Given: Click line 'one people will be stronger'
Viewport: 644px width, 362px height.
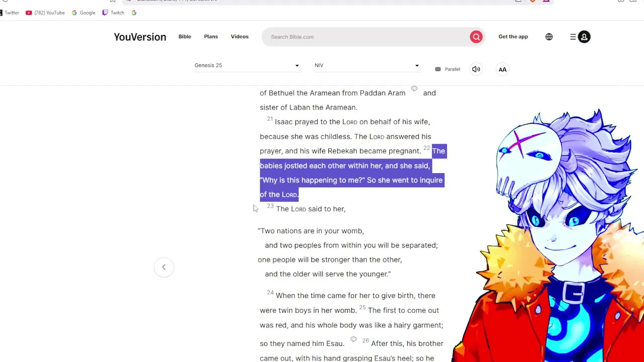Looking at the screenshot, I should click(x=330, y=259).
